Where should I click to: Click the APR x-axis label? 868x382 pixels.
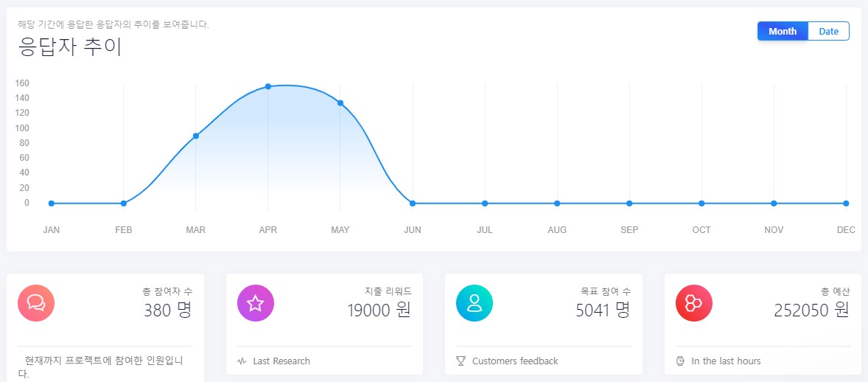coord(268,230)
